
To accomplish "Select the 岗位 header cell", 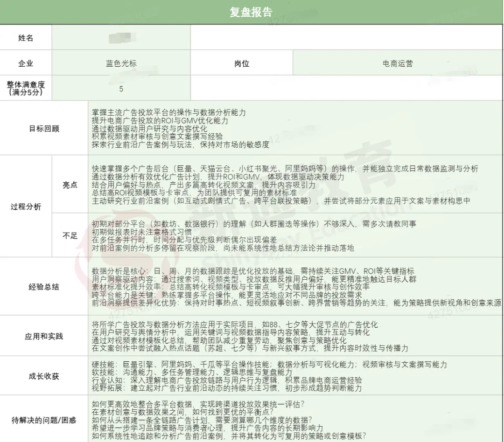I will pos(241,62).
